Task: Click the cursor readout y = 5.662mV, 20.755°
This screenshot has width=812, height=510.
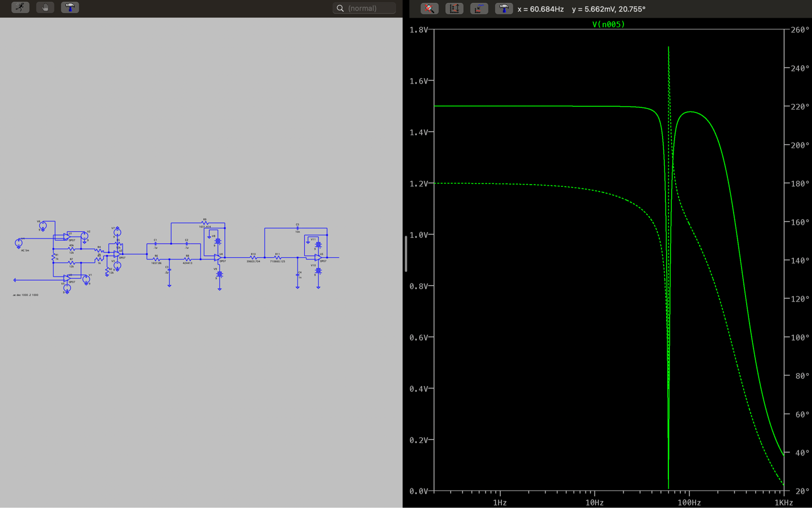Action: (x=609, y=9)
